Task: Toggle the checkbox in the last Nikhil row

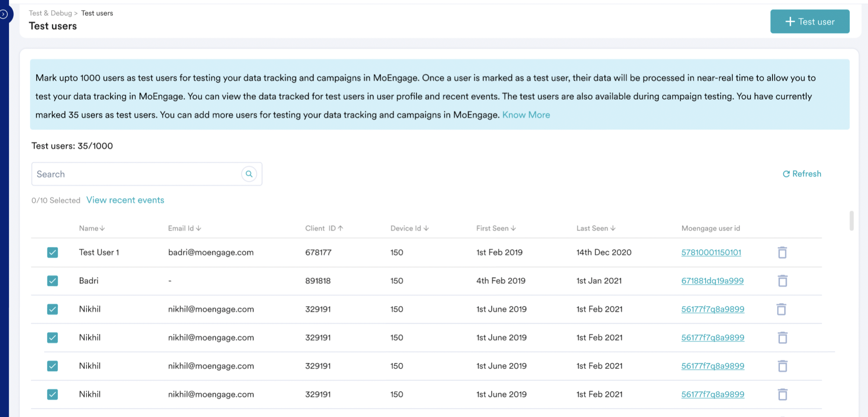Action: [52, 394]
